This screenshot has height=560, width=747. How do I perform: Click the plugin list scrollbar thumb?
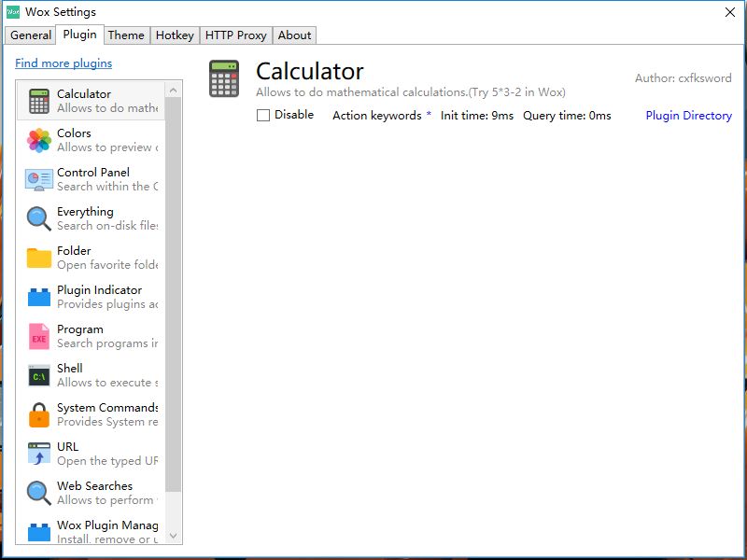click(174, 295)
